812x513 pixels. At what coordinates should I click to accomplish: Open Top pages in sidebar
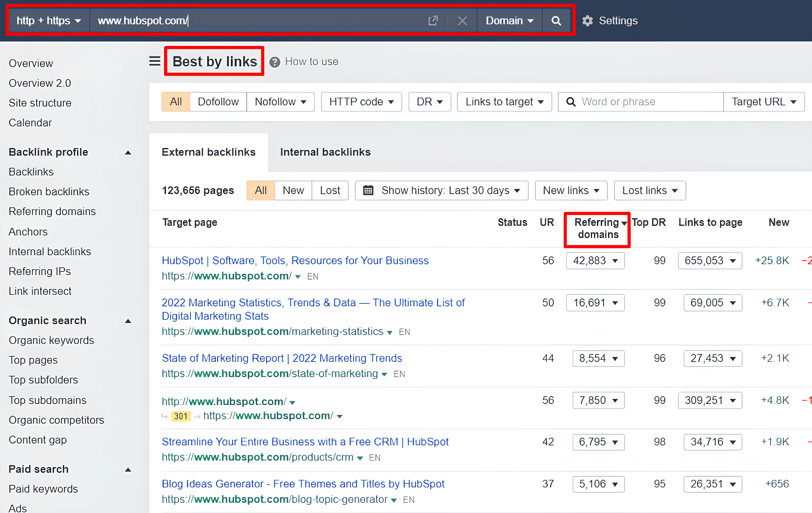[33, 360]
